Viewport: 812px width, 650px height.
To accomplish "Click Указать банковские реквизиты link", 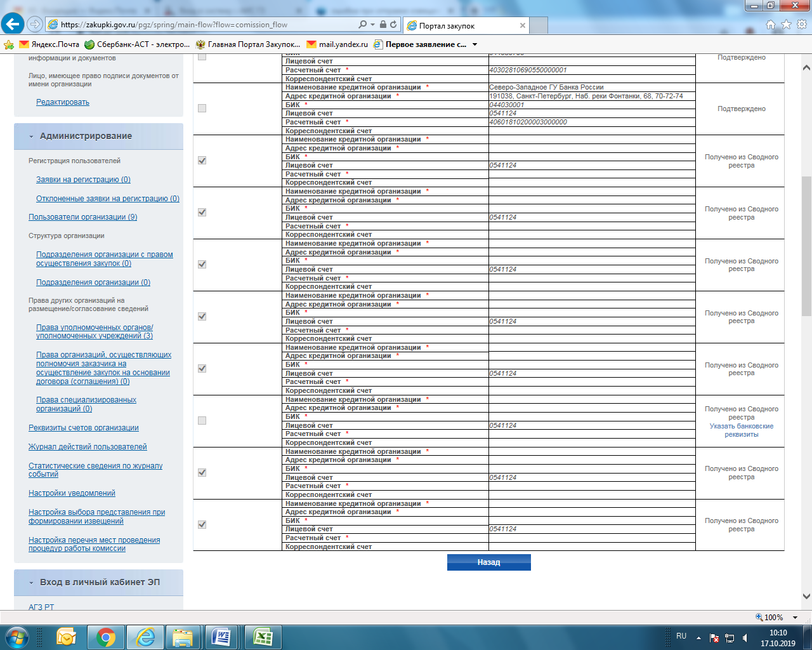I will pos(742,430).
